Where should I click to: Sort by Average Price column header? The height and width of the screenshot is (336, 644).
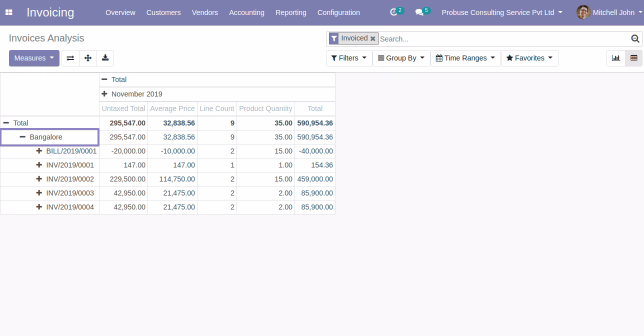coord(172,108)
